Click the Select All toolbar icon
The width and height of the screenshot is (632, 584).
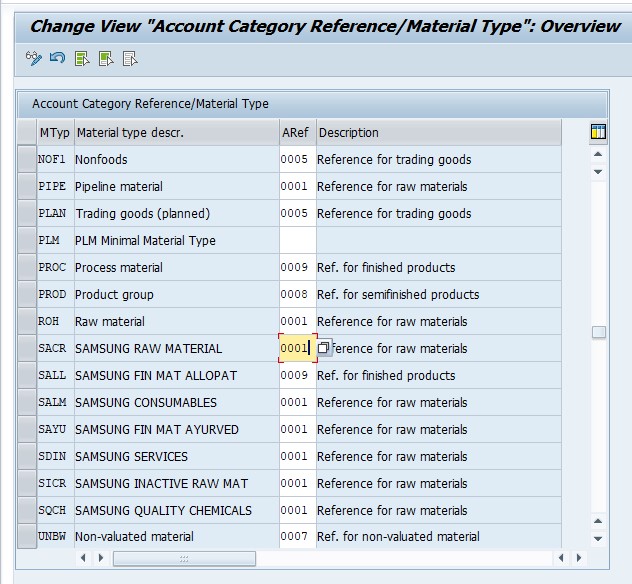click(x=82, y=59)
